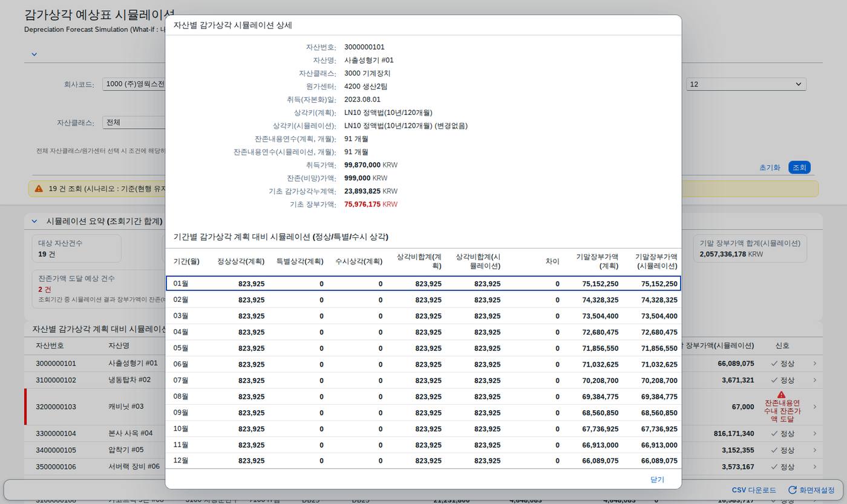Click ending book value 66,089,075 in 12월 row plan column
Viewport: 847px width, 504px height.
click(x=600, y=461)
